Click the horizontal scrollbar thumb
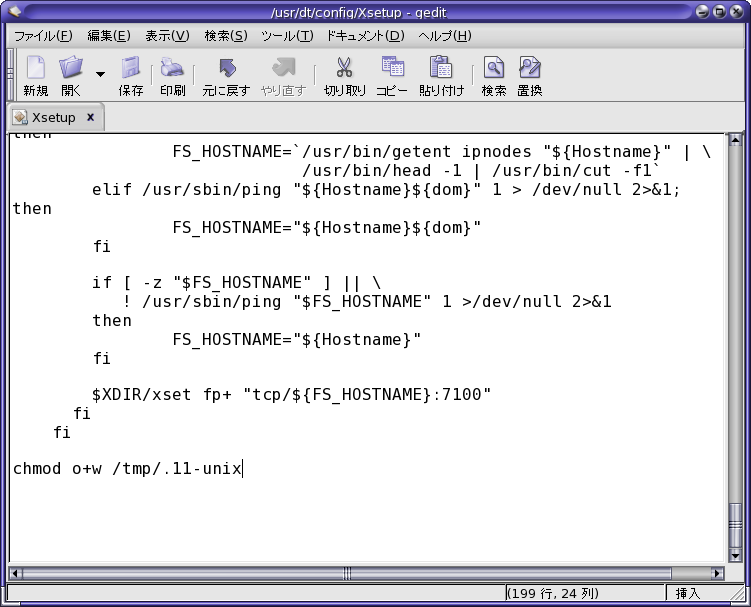751x607 pixels. coord(347,573)
